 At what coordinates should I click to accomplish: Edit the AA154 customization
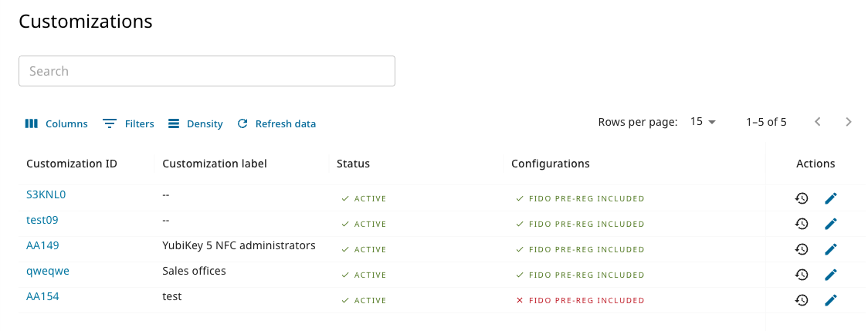831,300
